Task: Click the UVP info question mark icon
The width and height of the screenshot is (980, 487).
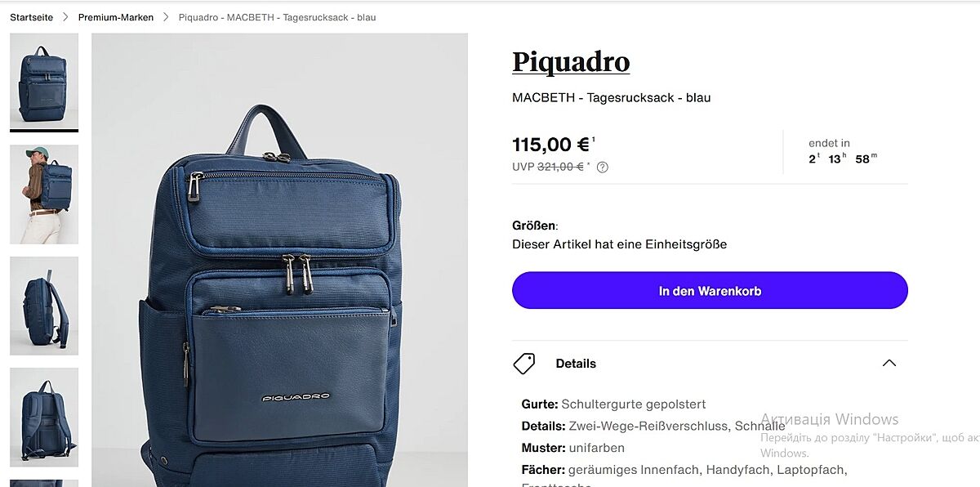Action: tap(603, 168)
